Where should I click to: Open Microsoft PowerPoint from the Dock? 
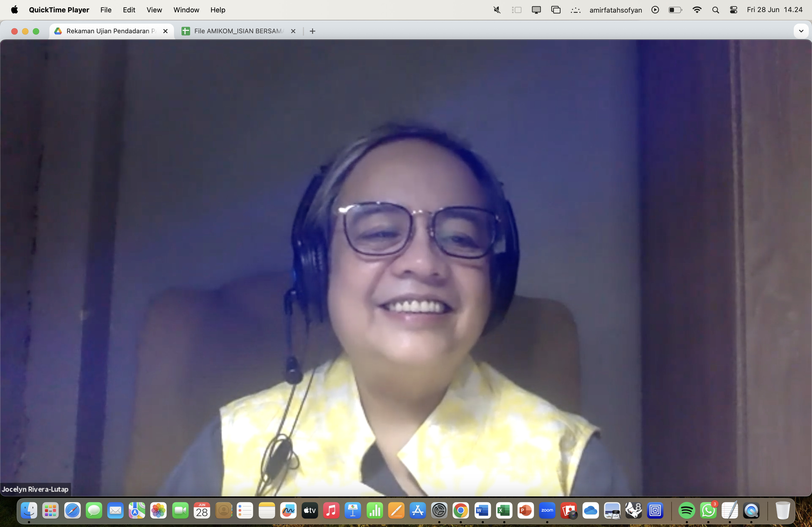[x=525, y=510]
